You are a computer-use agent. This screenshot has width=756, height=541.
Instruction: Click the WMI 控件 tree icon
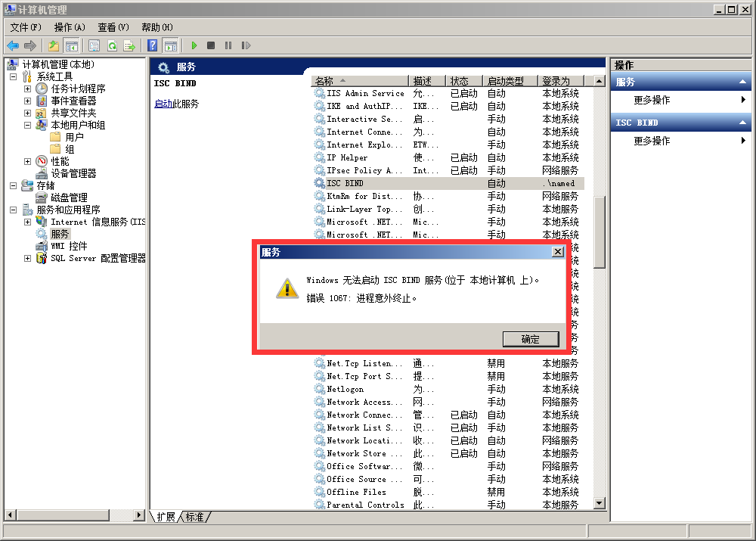tap(42, 246)
